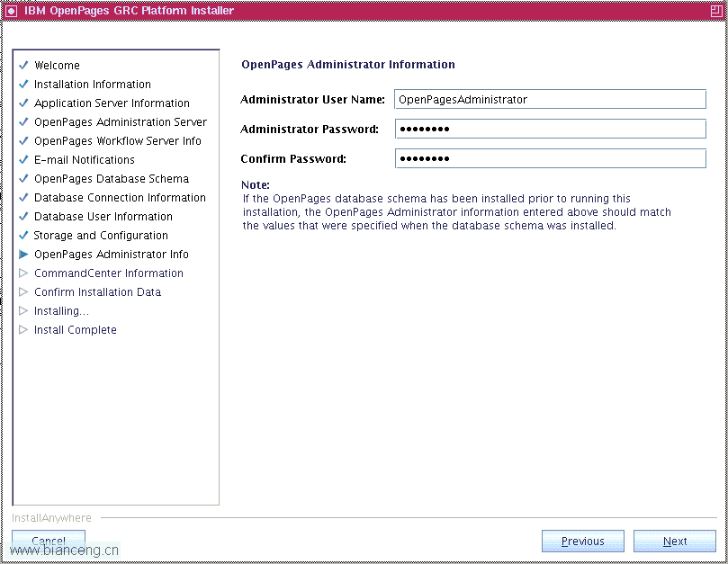Select the Confirm Password field
The height and width of the screenshot is (564, 728).
[x=550, y=158]
